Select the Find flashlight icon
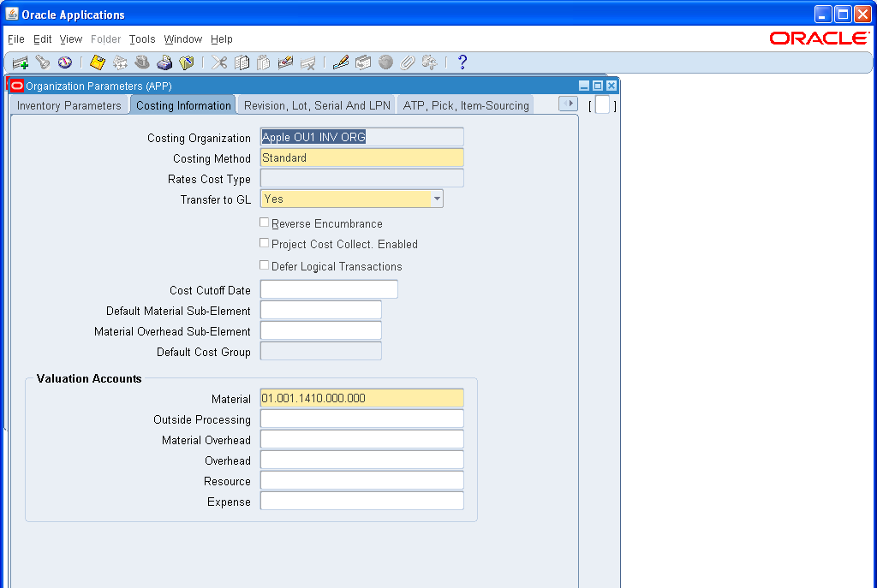The width and height of the screenshot is (877, 588). point(43,62)
